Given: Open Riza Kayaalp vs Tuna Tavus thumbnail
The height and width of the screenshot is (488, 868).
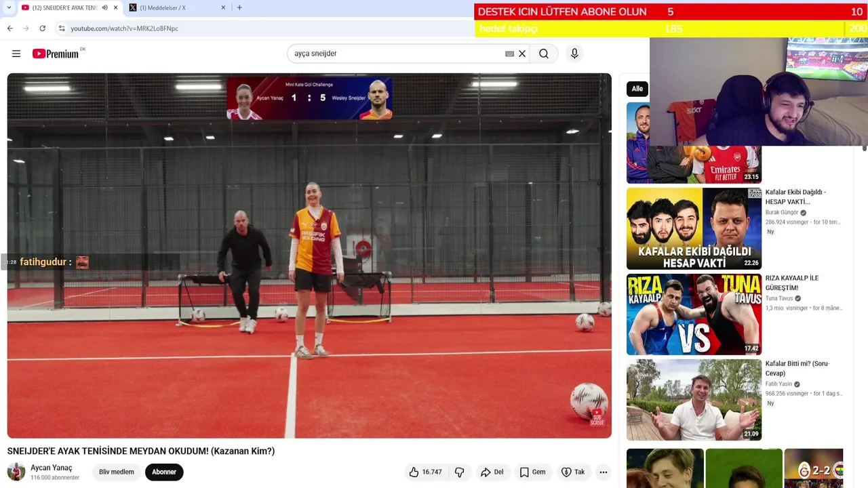Looking at the screenshot, I should [x=694, y=314].
